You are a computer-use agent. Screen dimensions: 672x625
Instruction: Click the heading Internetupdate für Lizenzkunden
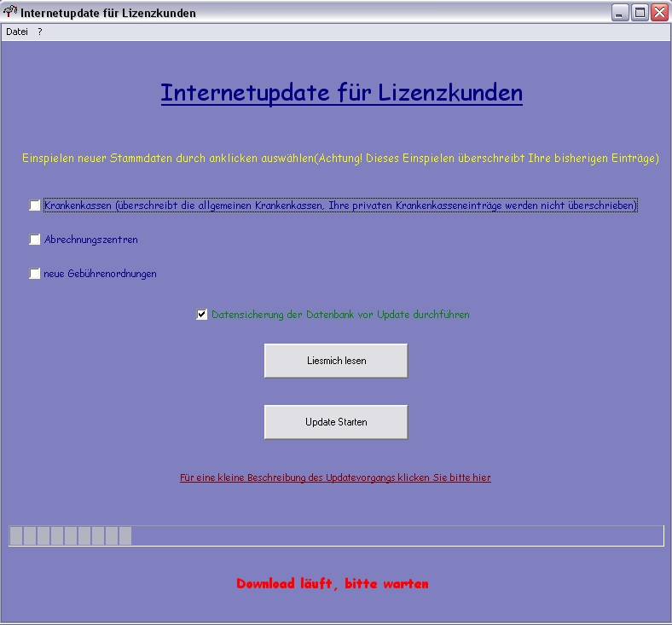(x=342, y=93)
